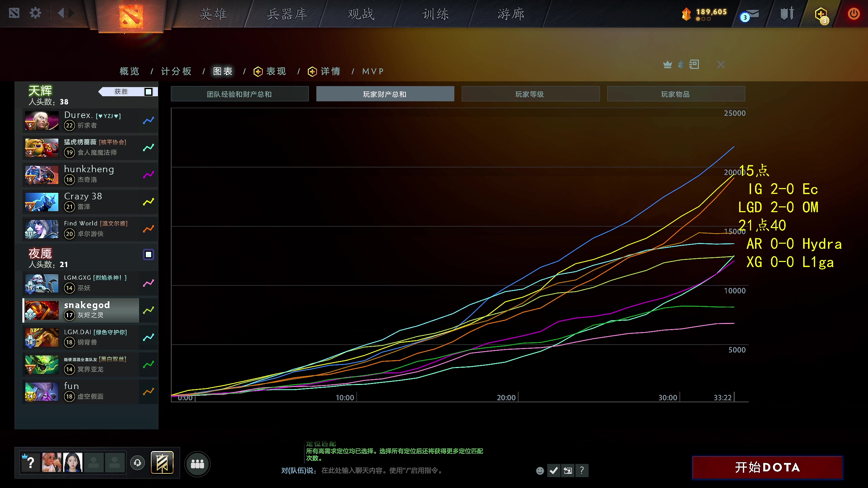
Task: Show 玩家等级 chart
Action: pyautogui.click(x=531, y=94)
